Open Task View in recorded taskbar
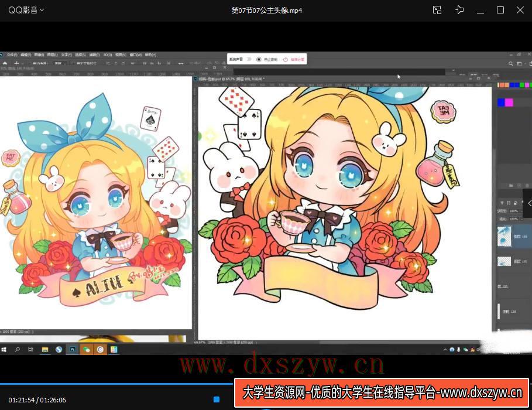 (31, 350)
